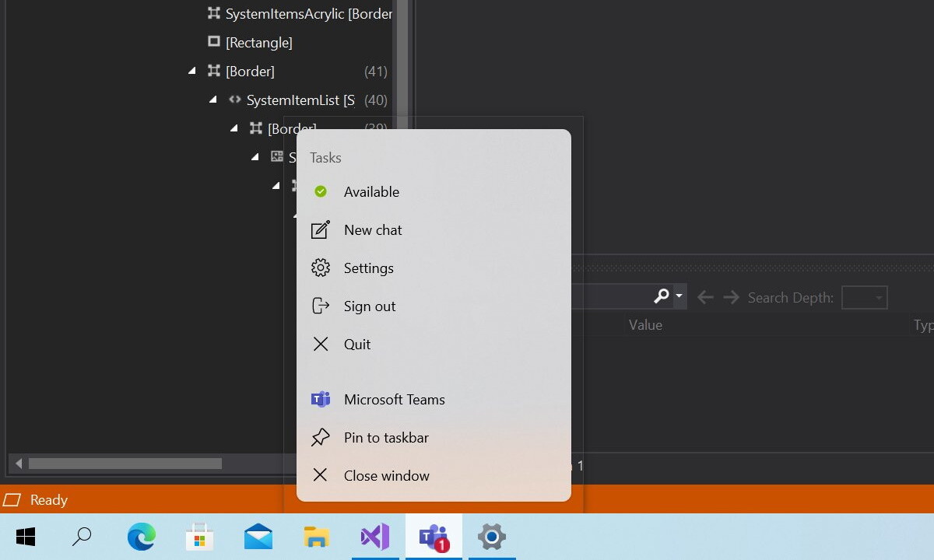Click the search magnifier icon
Viewport: 934px width, 560px height.
[x=661, y=296]
